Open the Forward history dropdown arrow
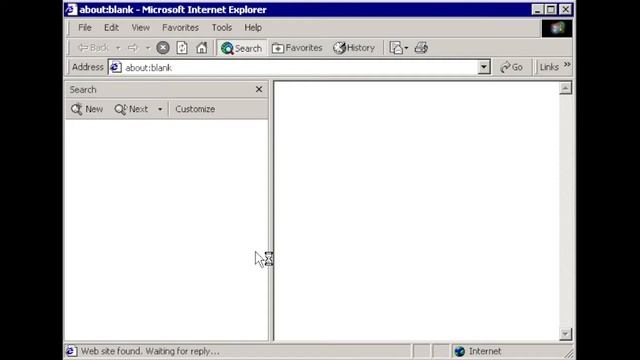The width and height of the screenshot is (640, 360). pyautogui.click(x=148, y=48)
